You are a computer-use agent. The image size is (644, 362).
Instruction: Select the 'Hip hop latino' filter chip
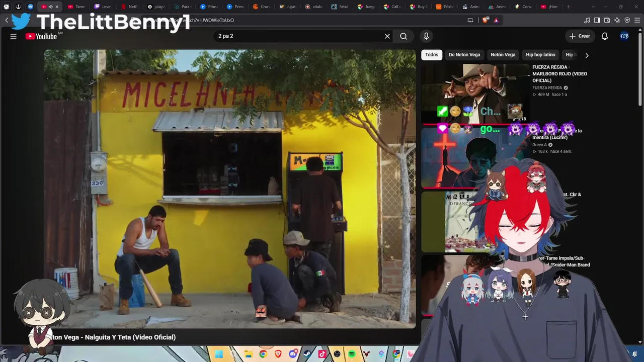pyautogui.click(x=540, y=55)
